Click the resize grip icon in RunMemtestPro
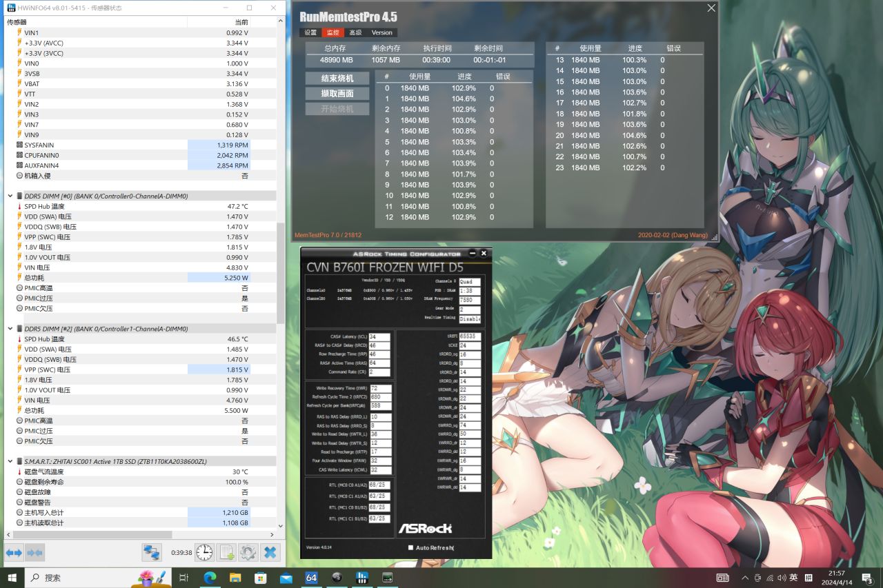The height and width of the screenshot is (588, 883). tap(714, 237)
